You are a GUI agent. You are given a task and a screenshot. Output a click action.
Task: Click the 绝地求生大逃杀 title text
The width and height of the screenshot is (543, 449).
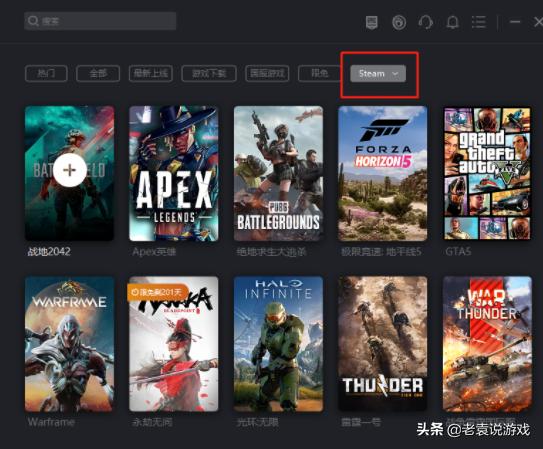[x=272, y=252]
